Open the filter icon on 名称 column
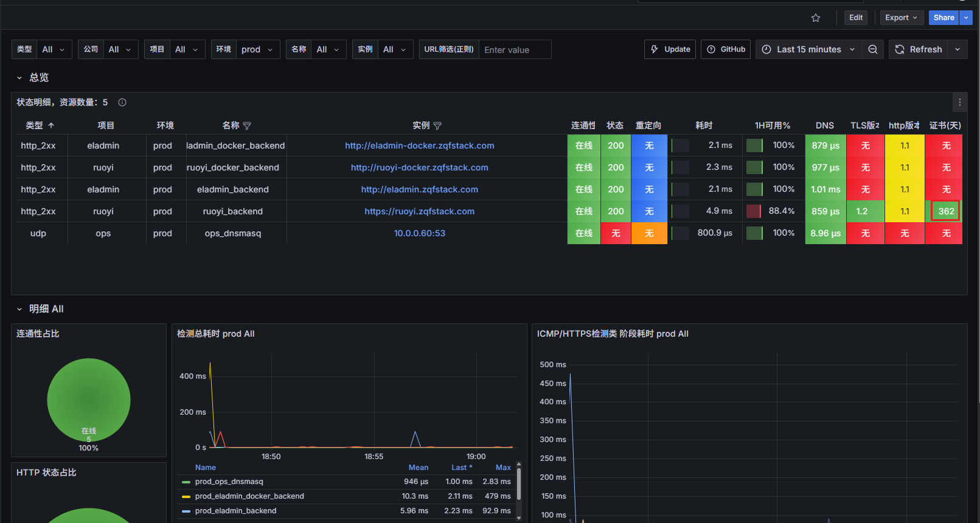This screenshot has height=523, width=980. [x=247, y=126]
